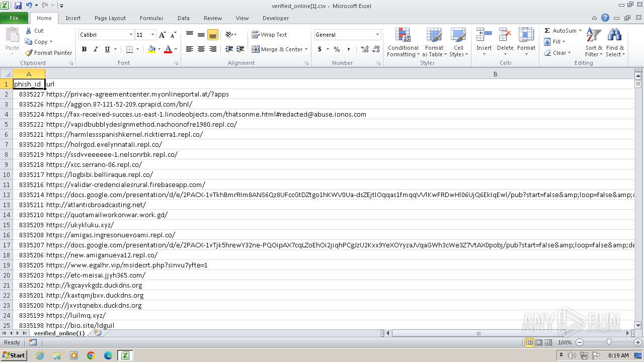Click the Decrease Indent icon
Viewport: 644px width, 362px height.
(229, 49)
